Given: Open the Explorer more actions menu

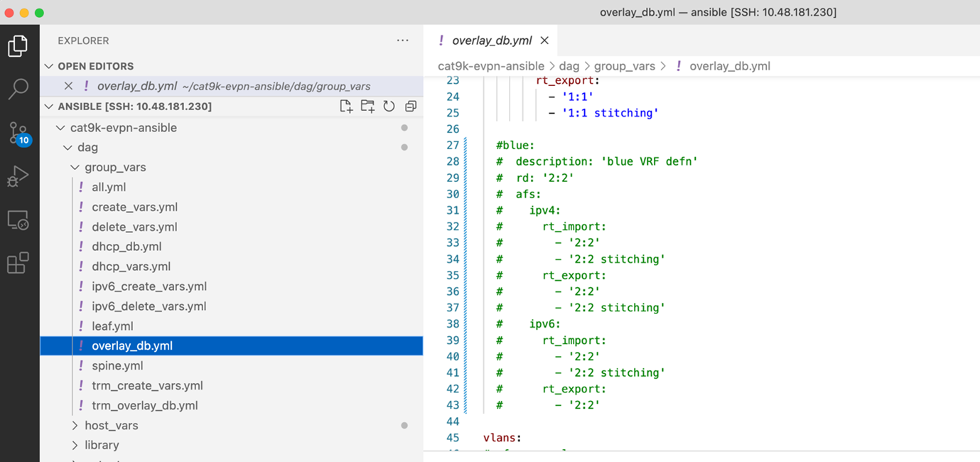Looking at the screenshot, I should click(403, 41).
